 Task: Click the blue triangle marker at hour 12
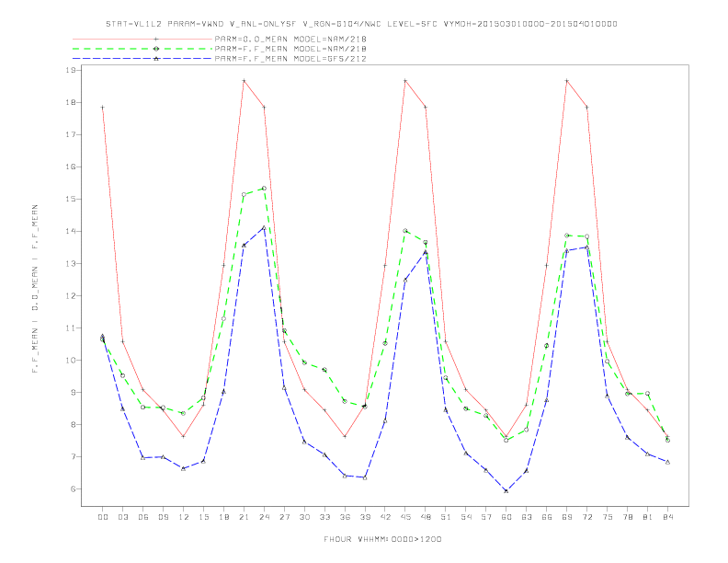click(x=184, y=468)
